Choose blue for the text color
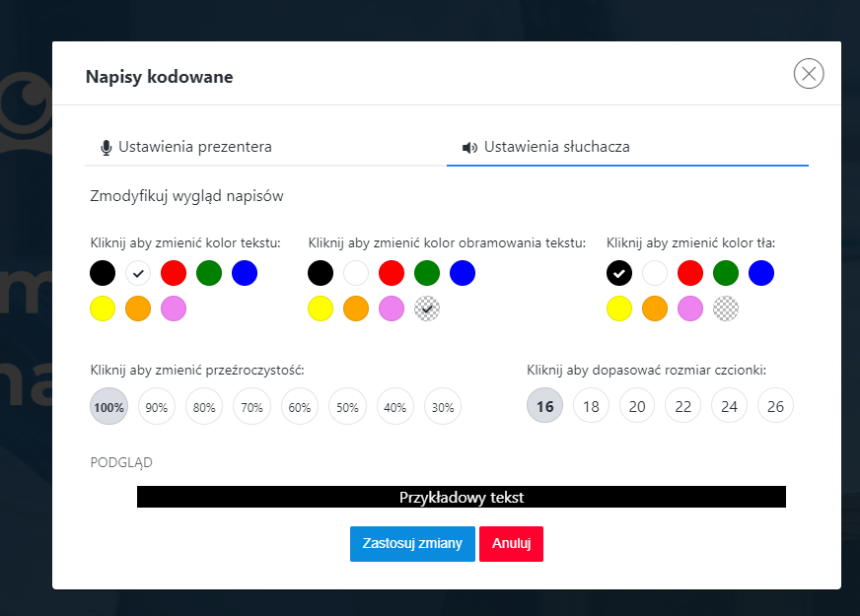Viewport: 860px width, 616px height. (245, 273)
